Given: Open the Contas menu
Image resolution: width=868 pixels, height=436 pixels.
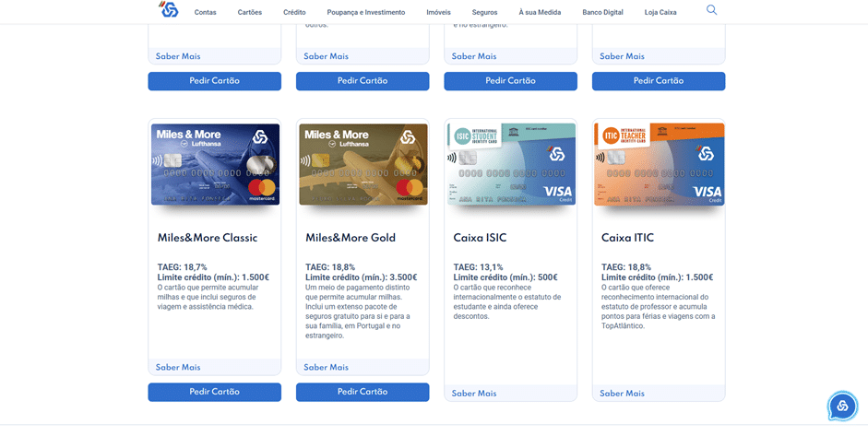Looking at the screenshot, I should click(x=206, y=13).
